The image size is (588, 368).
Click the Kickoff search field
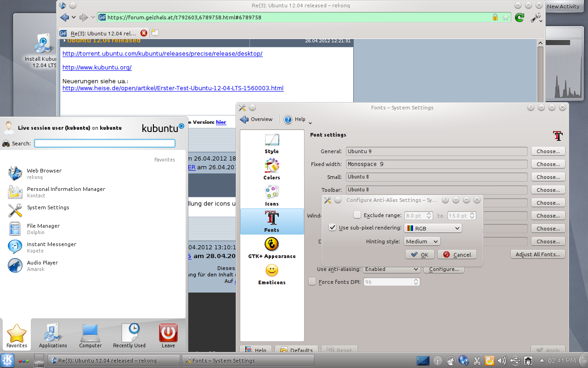105,143
